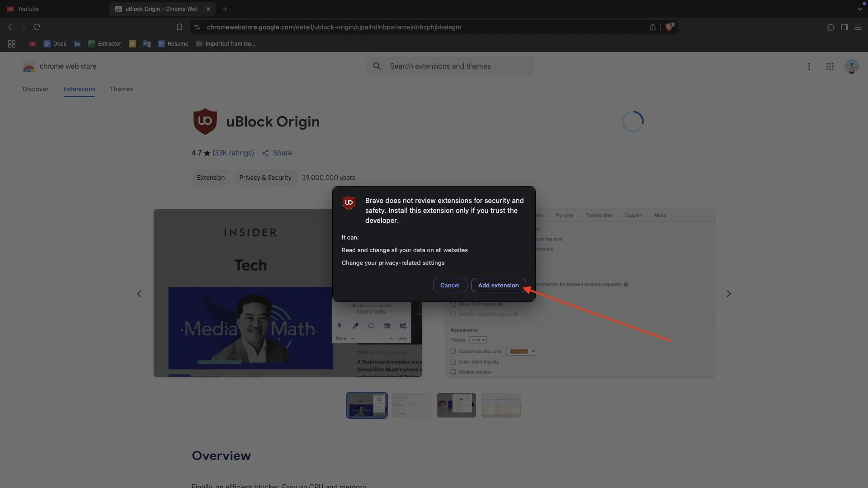
Task: Click the Extension category chip
Action: pos(211,178)
